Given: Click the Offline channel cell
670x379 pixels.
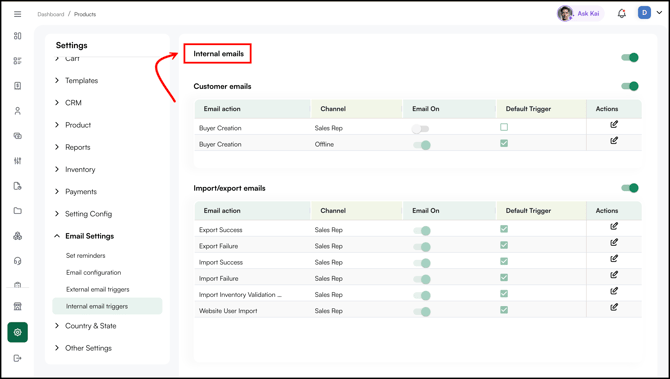Looking at the screenshot, I should coord(324,144).
